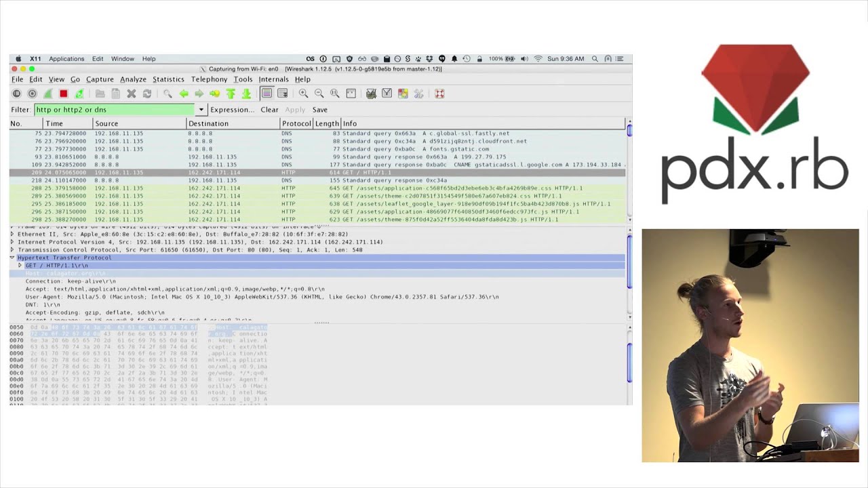Open help lifebuoy icon
Viewport: 868px width, 488px height.
[x=439, y=94]
